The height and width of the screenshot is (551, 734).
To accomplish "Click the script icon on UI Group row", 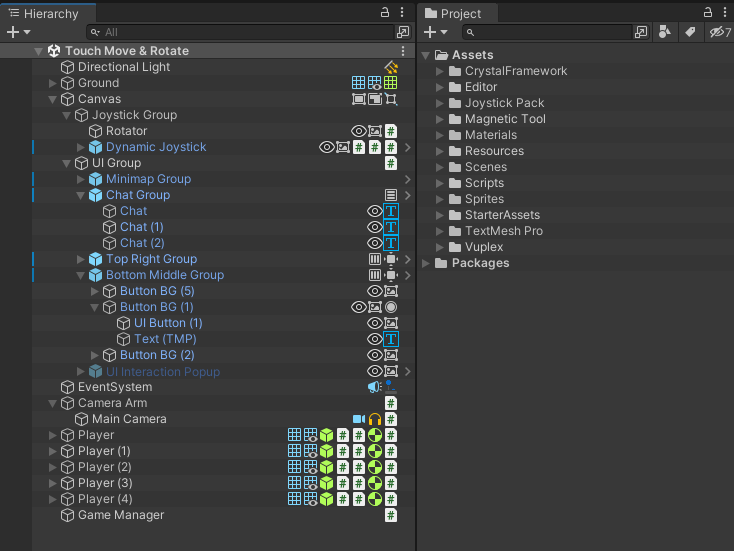I will coord(391,163).
